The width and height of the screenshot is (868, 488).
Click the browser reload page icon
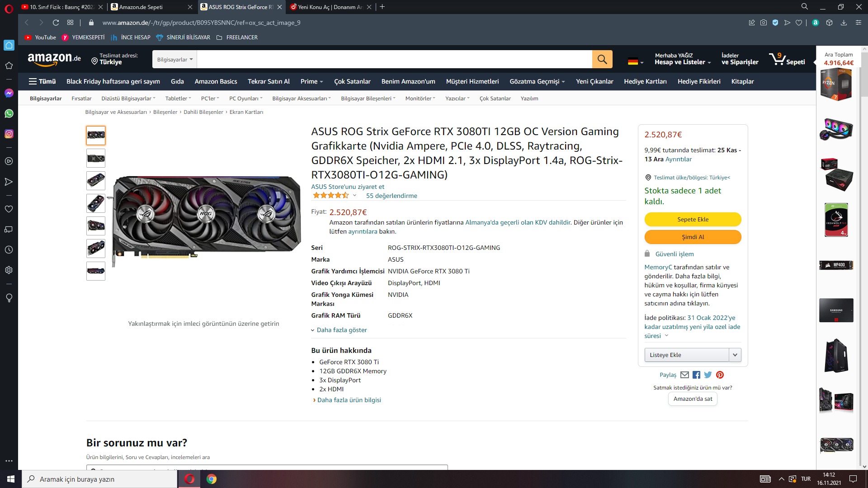coord(56,23)
